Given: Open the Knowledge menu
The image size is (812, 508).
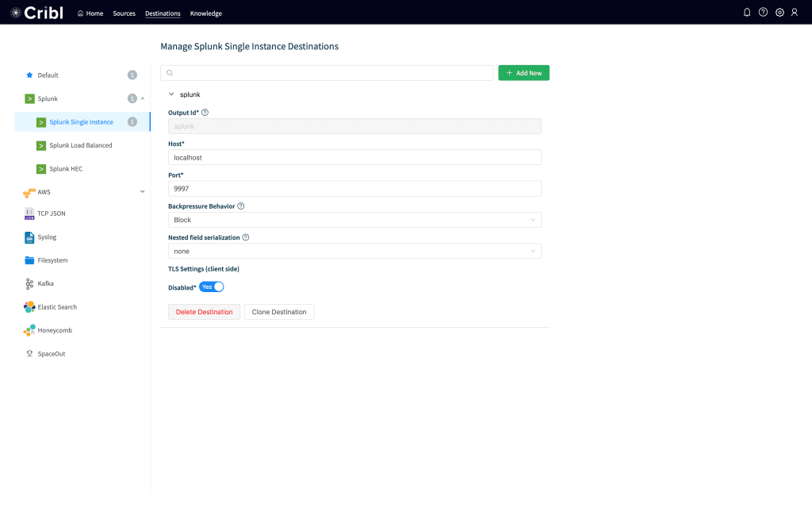Looking at the screenshot, I should pyautogui.click(x=206, y=13).
